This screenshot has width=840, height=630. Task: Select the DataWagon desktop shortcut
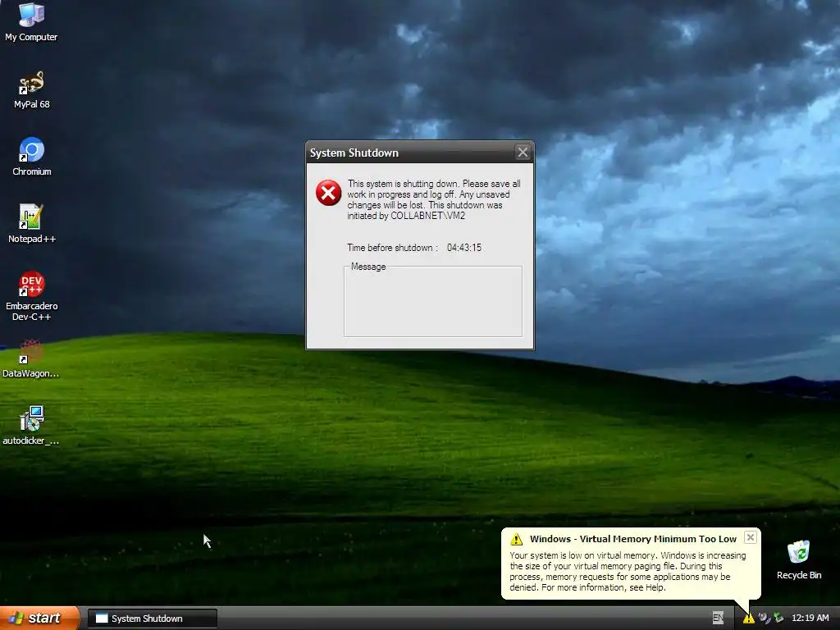point(31,359)
